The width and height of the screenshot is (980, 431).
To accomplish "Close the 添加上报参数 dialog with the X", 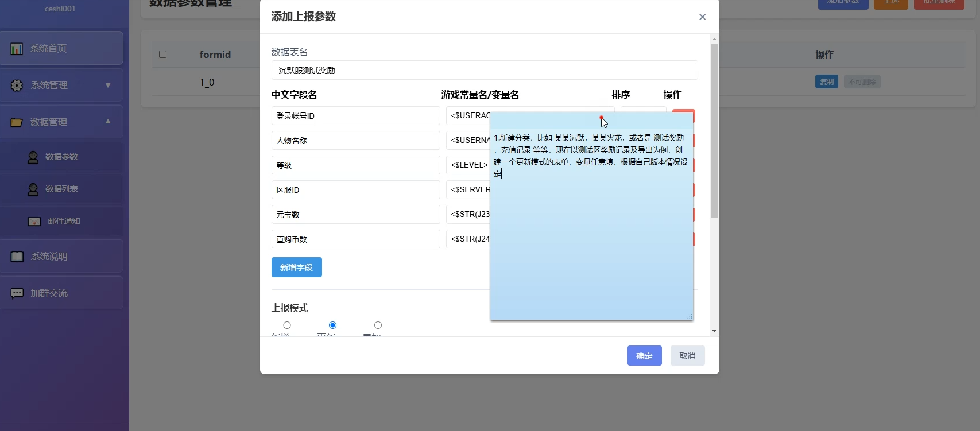I will pos(702,17).
